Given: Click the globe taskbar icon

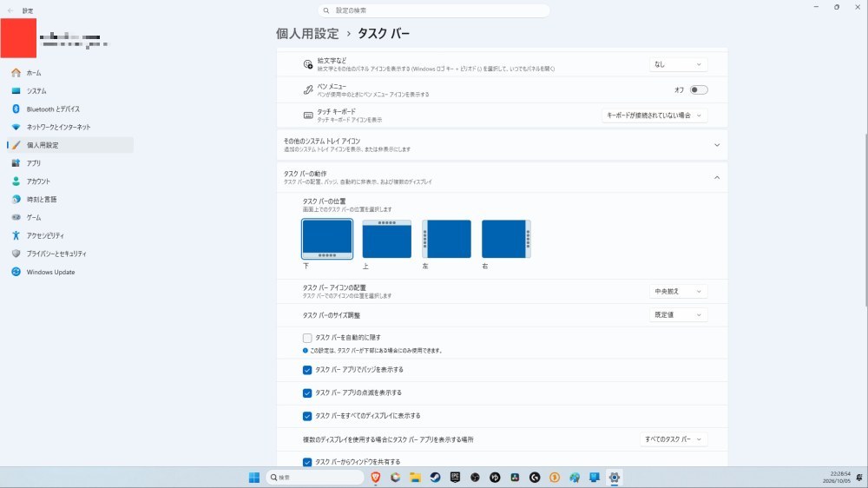Looking at the screenshot, I should click(575, 478).
